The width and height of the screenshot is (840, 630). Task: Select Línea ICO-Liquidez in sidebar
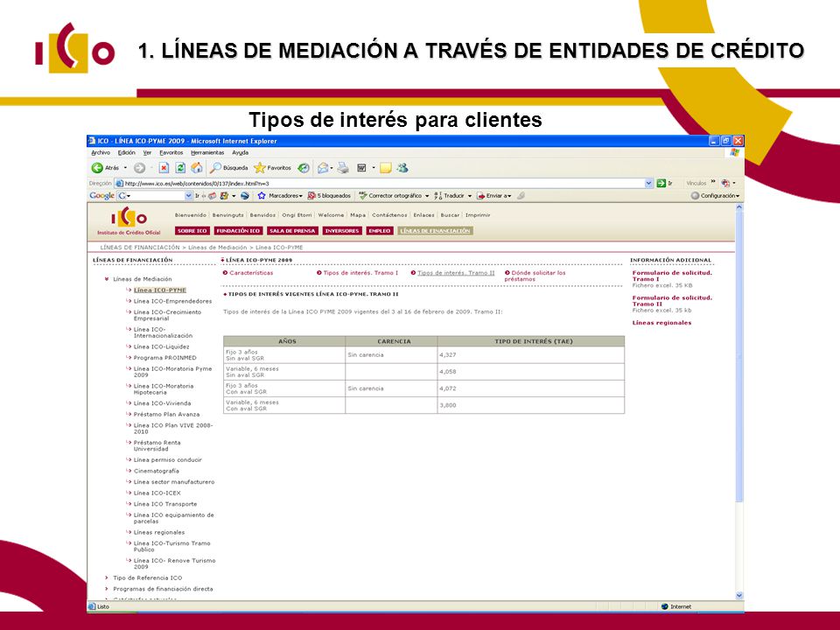[x=161, y=346]
